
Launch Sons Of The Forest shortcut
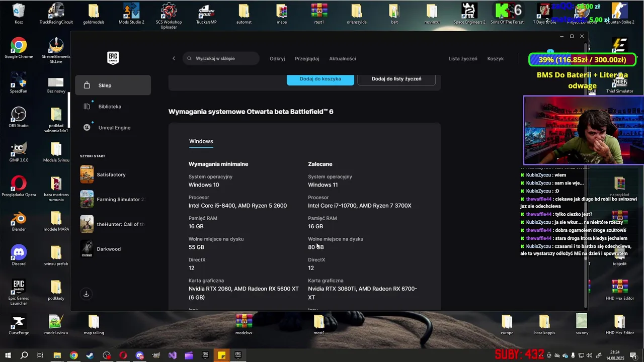click(x=507, y=14)
